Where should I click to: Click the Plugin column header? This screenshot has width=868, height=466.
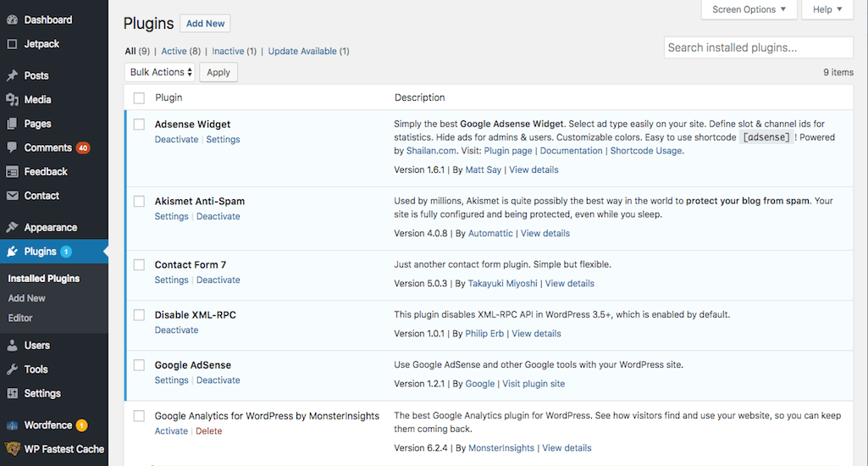169,97
